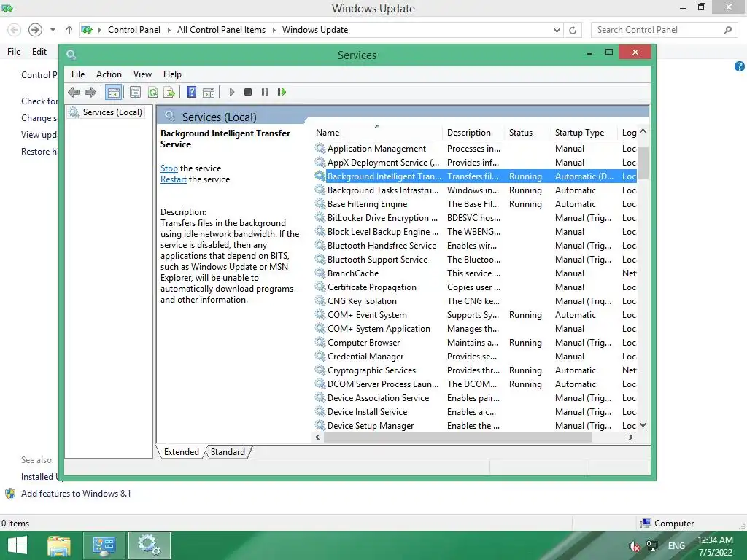Select the Bluetooth Support Service row
The image size is (747, 560).
474,259
